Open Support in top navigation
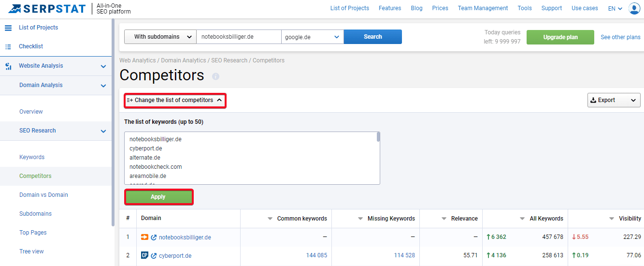The width and height of the screenshot is (644, 266). point(552,8)
